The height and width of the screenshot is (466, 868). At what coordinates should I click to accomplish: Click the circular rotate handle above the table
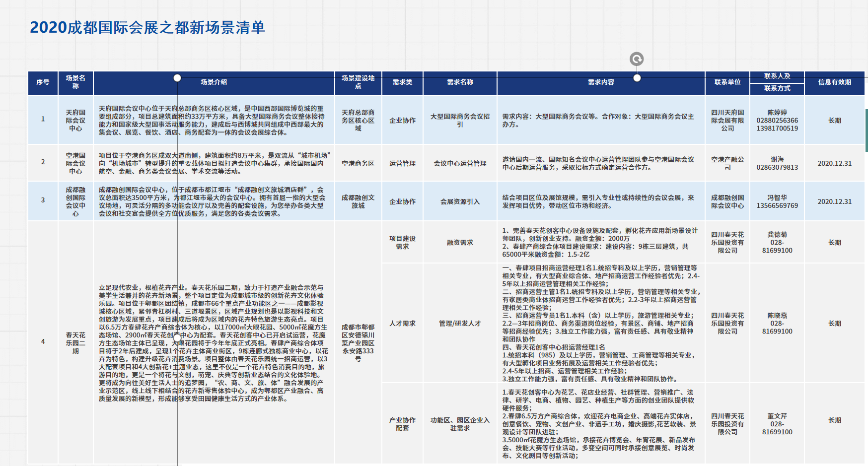637,59
